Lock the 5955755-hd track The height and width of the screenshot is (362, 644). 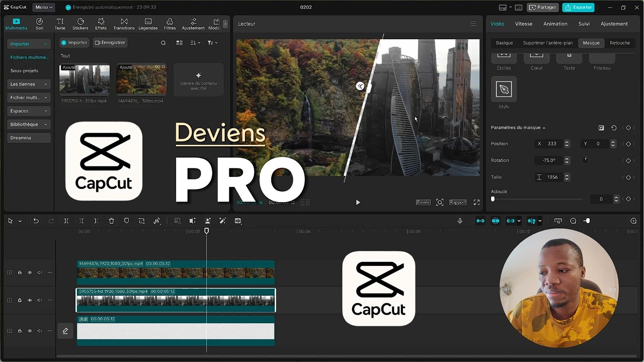20,300
